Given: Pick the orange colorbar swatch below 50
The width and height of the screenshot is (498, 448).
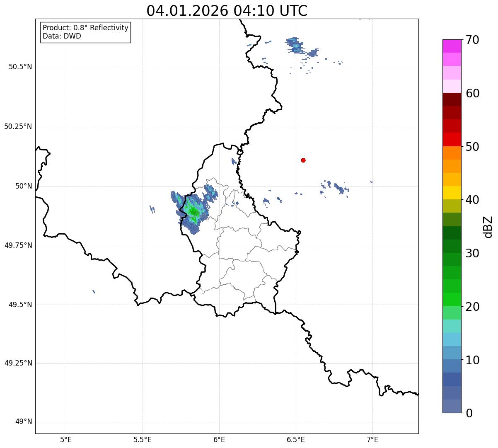Looking at the screenshot, I should (x=452, y=153).
